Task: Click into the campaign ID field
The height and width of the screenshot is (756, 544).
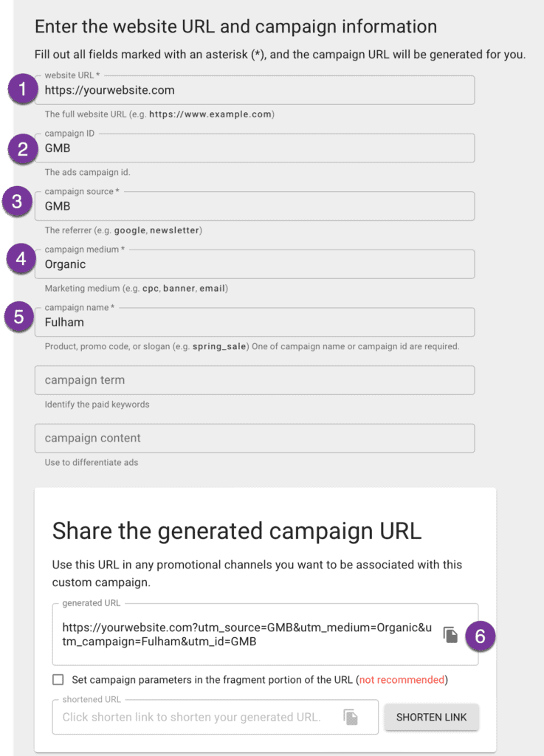Action: (255, 148)
